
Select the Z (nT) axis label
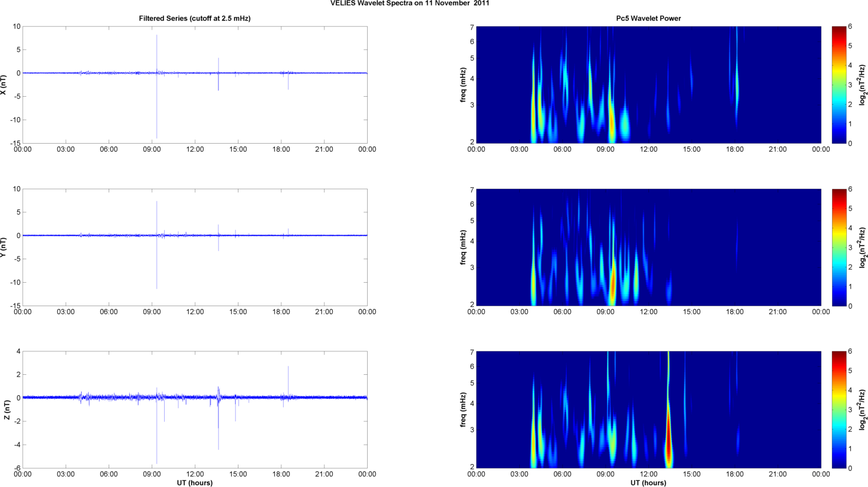(6, 410)
